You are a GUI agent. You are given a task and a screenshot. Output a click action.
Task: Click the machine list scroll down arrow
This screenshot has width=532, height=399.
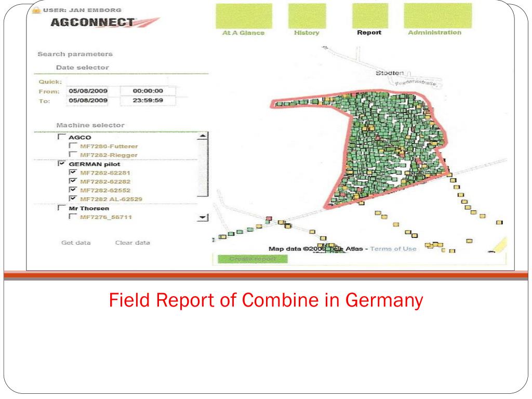(203, 218)
